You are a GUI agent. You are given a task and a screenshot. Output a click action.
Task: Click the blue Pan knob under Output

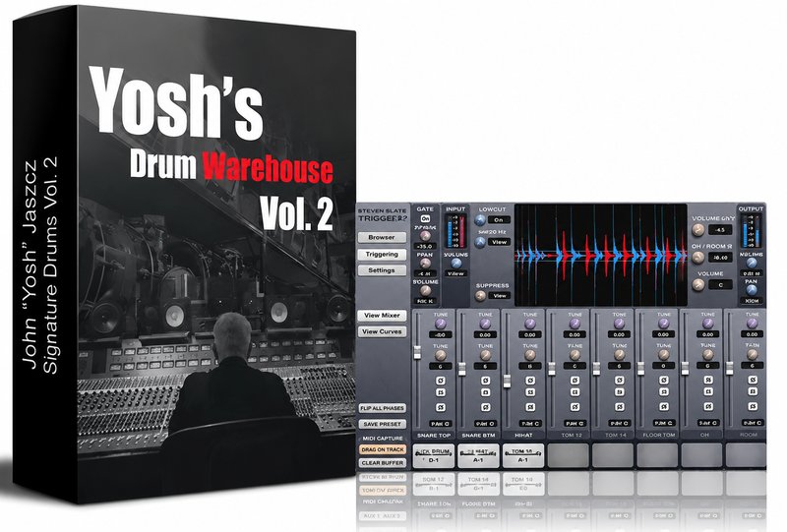coord(752,290)
